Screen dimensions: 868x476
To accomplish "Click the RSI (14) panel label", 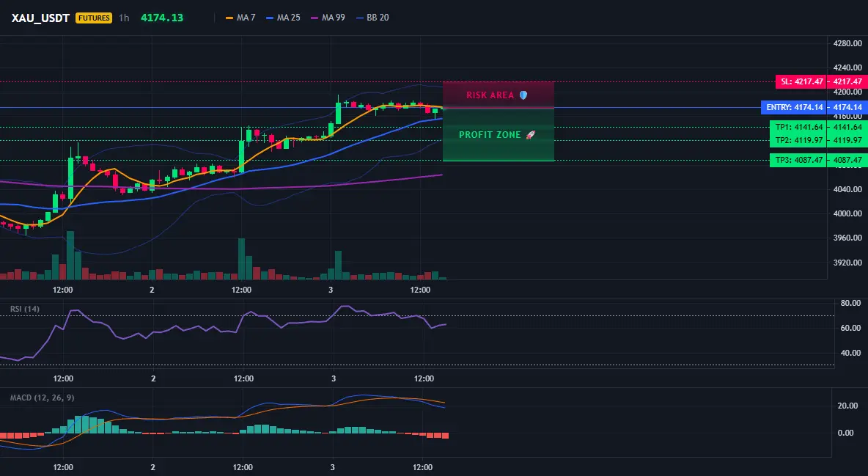I will pyautogui.click(x=25, y=309).
